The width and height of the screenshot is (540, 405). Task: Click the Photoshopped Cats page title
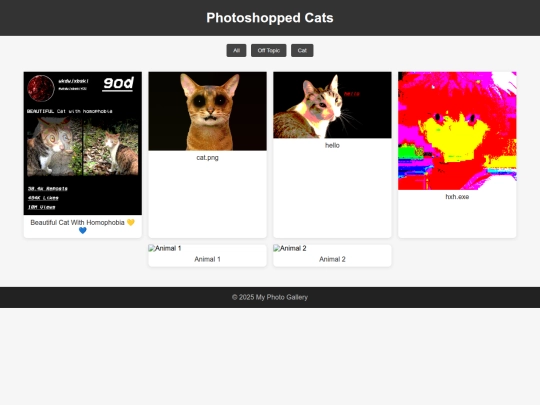coord(270,18)
